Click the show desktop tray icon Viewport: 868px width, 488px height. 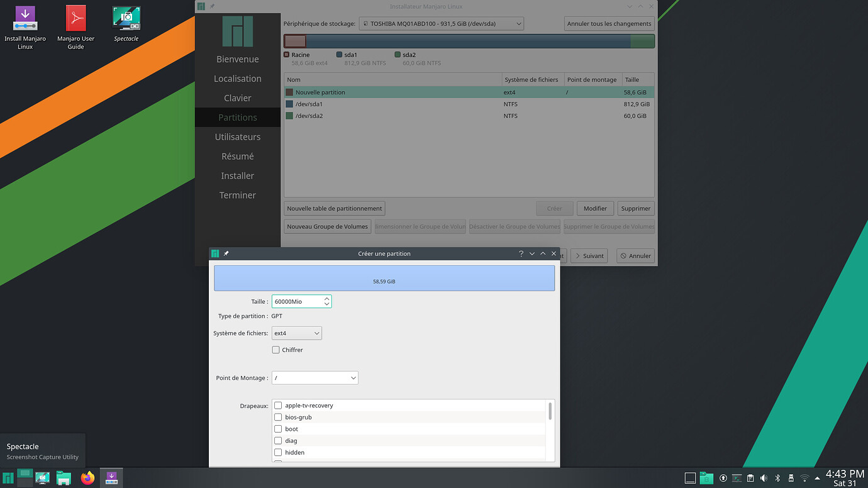[690, 479]
